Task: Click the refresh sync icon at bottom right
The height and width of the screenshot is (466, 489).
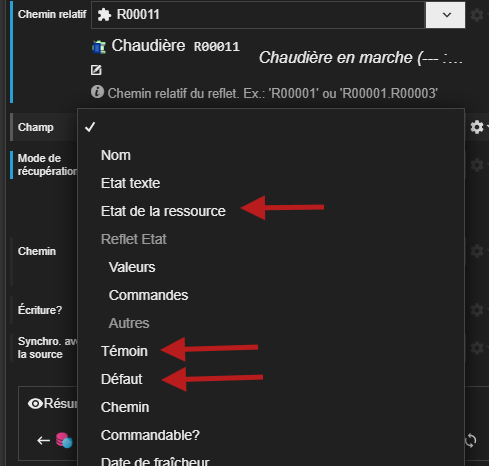Action: click(470, 440)
